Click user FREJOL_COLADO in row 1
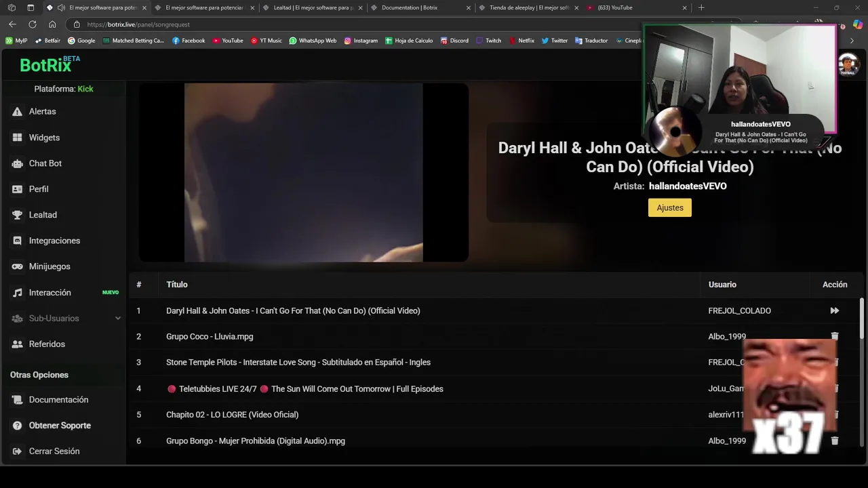The width and height of the screenshot is (868, 488). 739,310
